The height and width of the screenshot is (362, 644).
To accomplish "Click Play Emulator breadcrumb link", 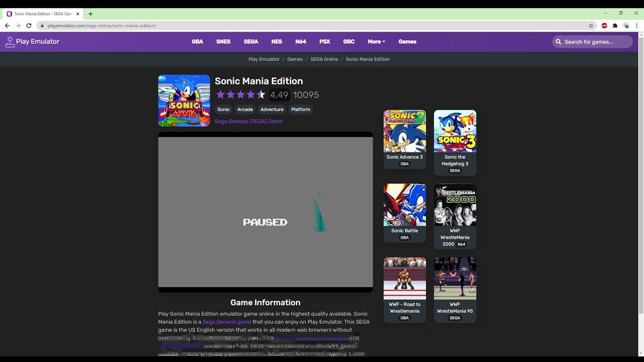I will (264, 59).
